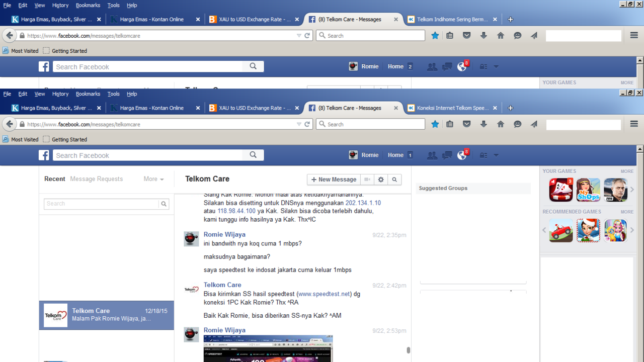Open notifications globe with 8 badge in the front window
The height and width of the screenshot is (362, 644).
coord(462,155)
